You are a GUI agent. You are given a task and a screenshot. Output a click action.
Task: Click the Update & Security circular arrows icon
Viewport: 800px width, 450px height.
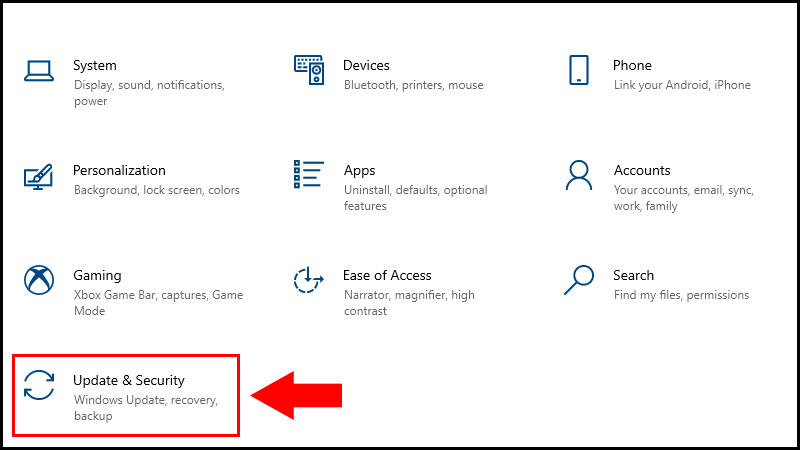pos(39,385)
